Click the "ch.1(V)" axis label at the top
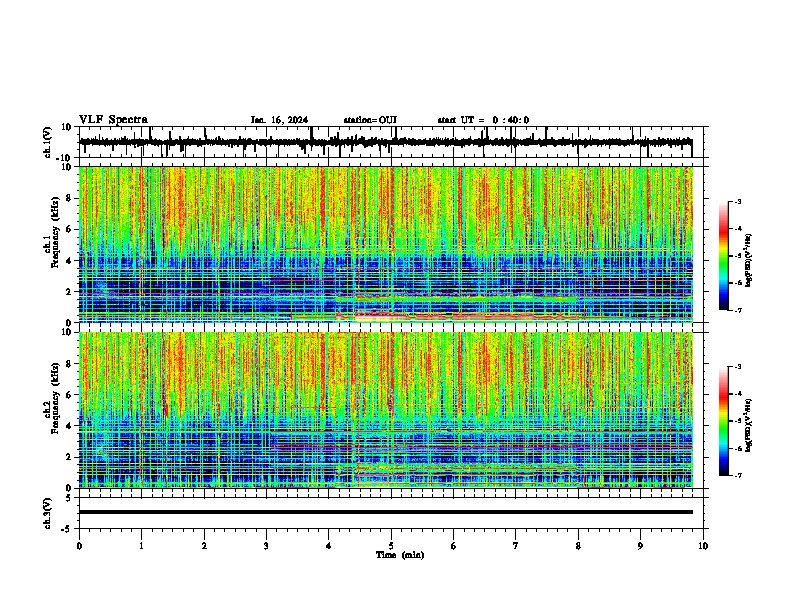The height and width of the screenshot is (612, 792). pyautogui.click(x=48, y=142)
